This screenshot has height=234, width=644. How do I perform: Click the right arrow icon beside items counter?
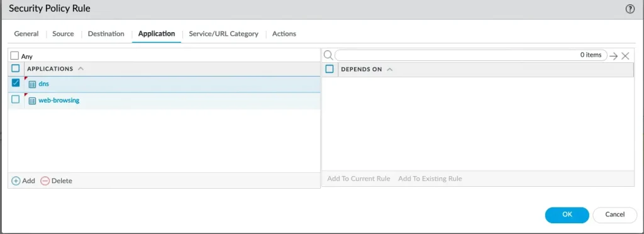coord(614,56)
